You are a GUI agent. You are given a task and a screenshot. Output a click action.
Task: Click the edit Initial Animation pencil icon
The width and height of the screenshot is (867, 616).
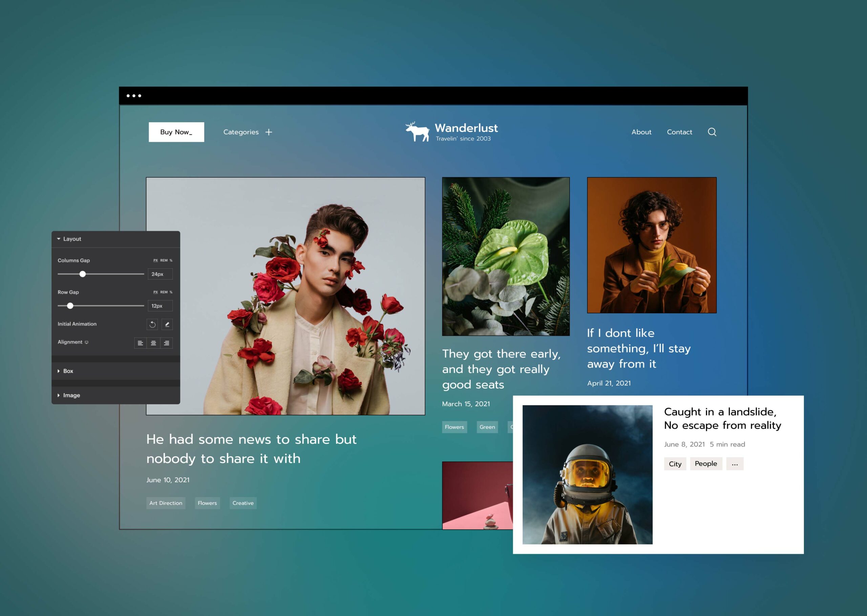pos(167,324)
